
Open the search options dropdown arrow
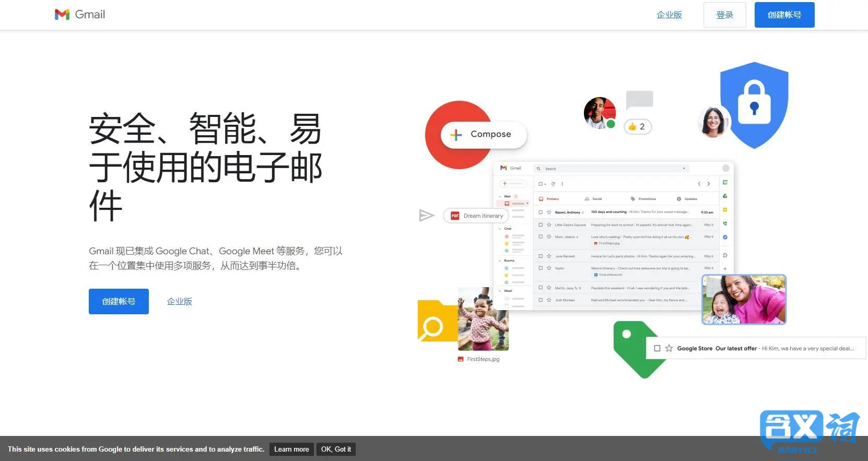[684, 169]
